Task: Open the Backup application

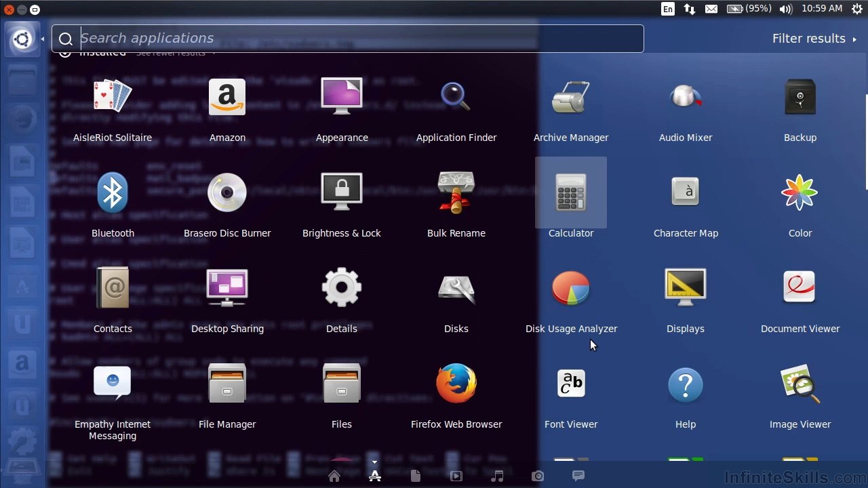Action: pos(800,109)
